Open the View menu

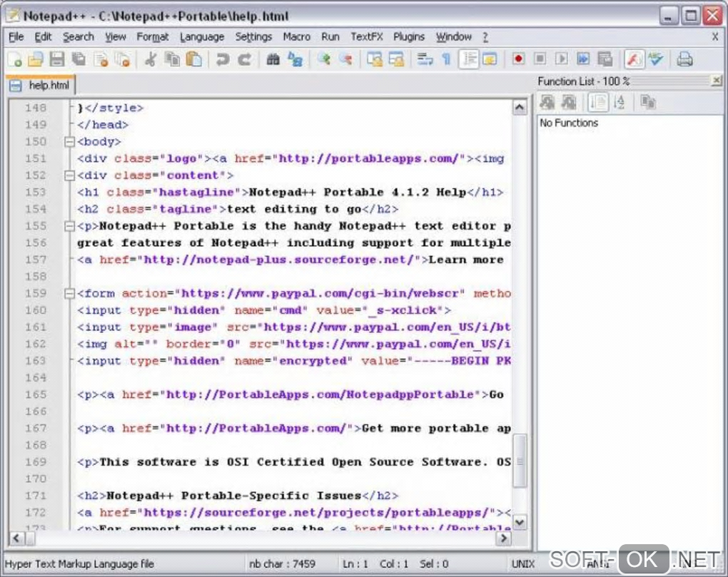[x=115, y=36]
